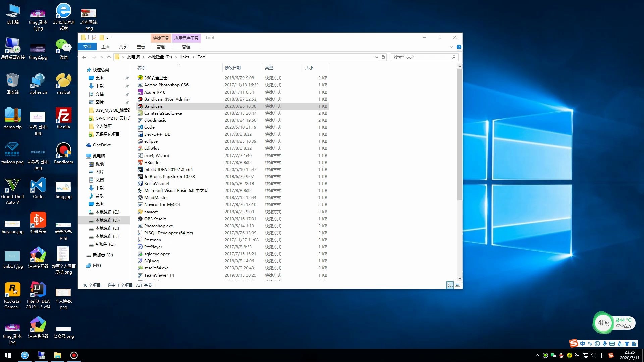Select the OBS Studio shortcut
The height and width of the screenshot is (362, 644).
click(232, 219)
